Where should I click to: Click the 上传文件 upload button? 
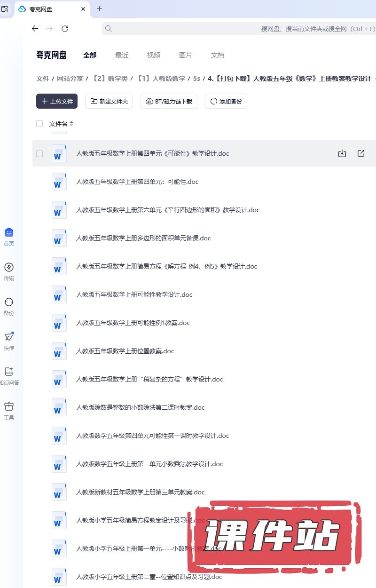(x=57, y=101)
